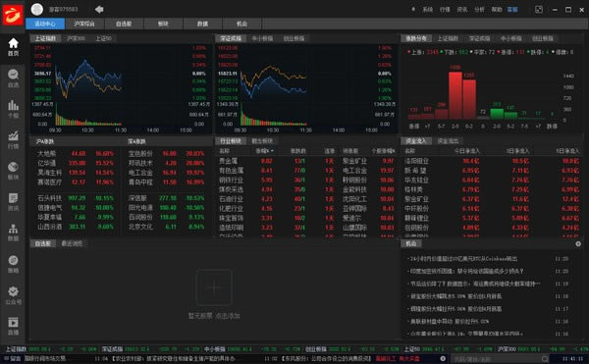Open the 资讯 menu in title bar
The height and width of the screenshot is (364, 589).
pos(462,10)
